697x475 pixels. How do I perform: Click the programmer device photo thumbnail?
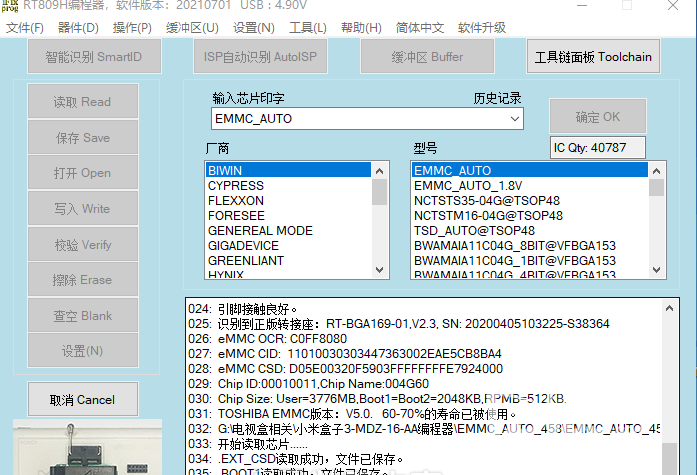(87, 447)
